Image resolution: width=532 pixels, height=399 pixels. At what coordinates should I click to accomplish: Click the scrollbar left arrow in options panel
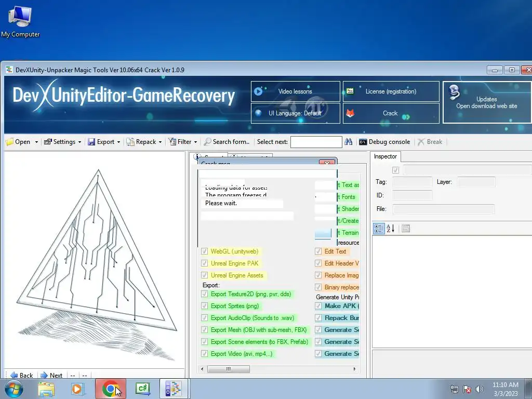tap(202, 369)
